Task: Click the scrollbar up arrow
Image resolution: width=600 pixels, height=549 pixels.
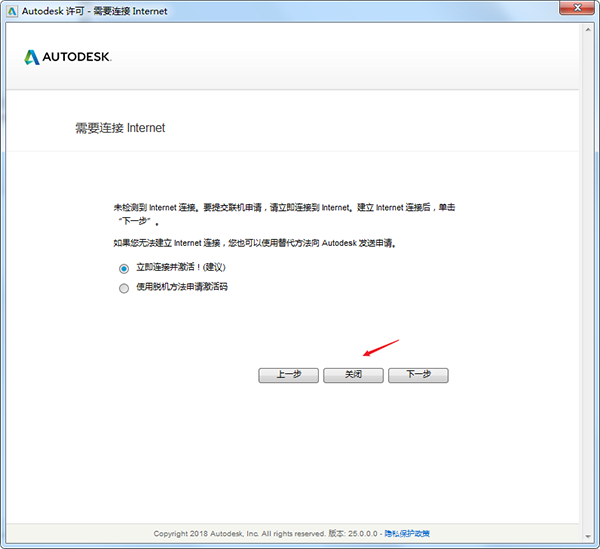Action: pyautogui.click(x=588, y=29)
